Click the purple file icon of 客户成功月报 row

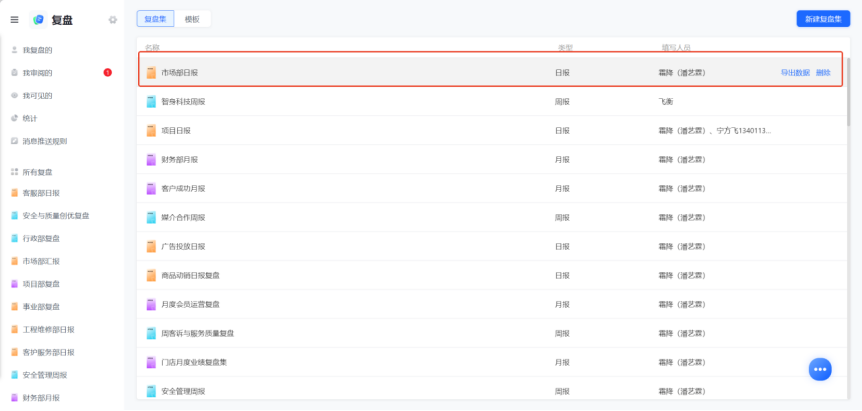pos(151,188)
